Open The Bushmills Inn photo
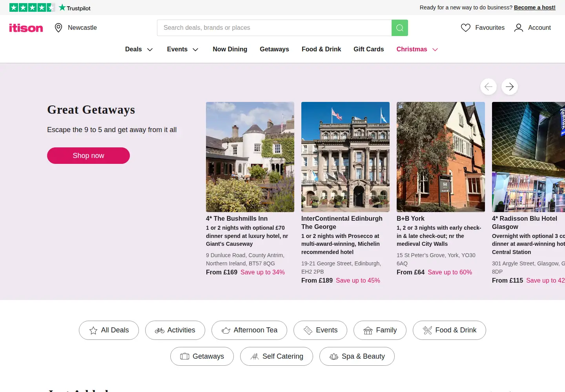Image resolution: width=565 pixels, height=392 pixels. (x=250, y=157)
